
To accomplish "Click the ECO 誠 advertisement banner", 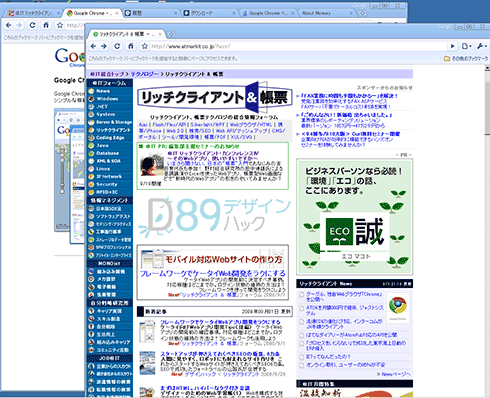I will click(x=354, y=217).
